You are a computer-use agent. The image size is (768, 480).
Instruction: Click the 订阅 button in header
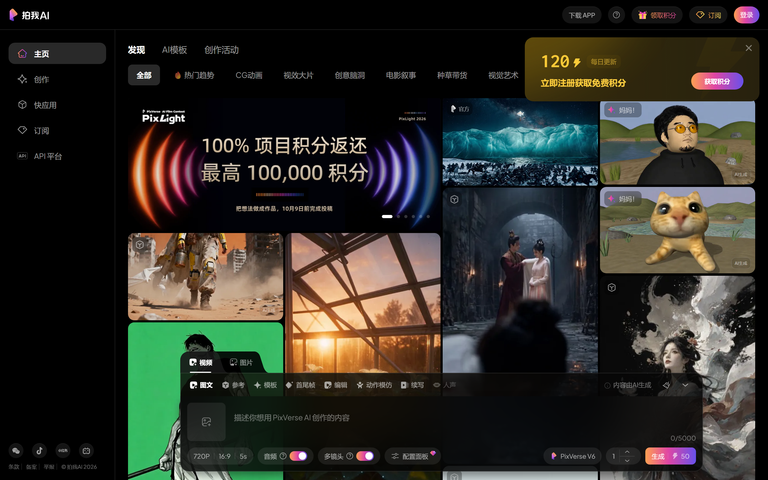709,15
